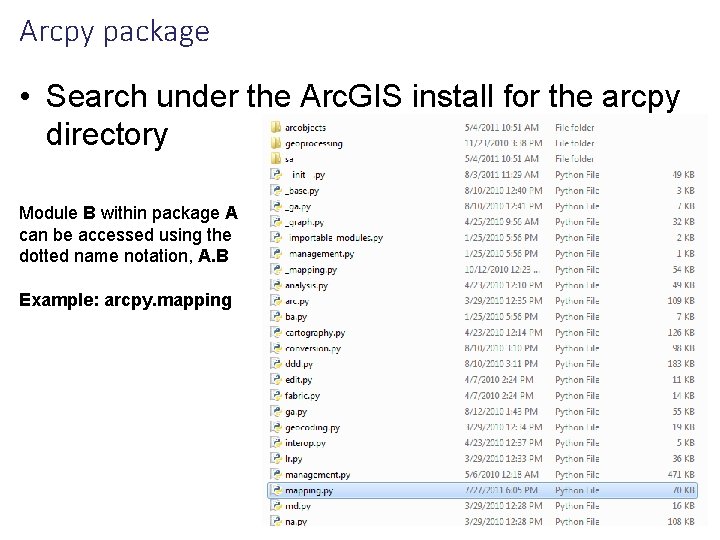Click the file icon of mapping.py
The image size is (720, 540).
click(276, 490)
